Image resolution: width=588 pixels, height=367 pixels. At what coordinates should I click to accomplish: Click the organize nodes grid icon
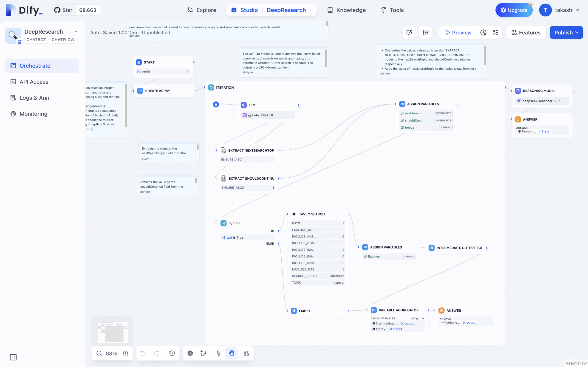click(x=246, y=353)
